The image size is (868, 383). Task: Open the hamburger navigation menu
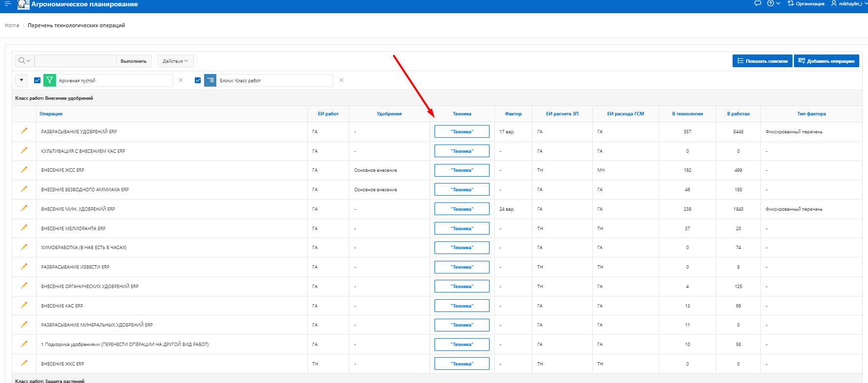[7, 3]
